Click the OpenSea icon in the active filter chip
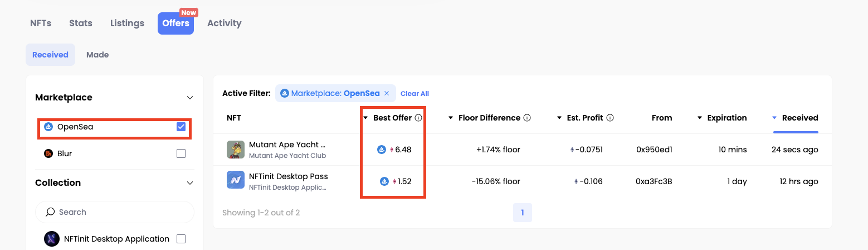The image size is (868, 250). 285,93
